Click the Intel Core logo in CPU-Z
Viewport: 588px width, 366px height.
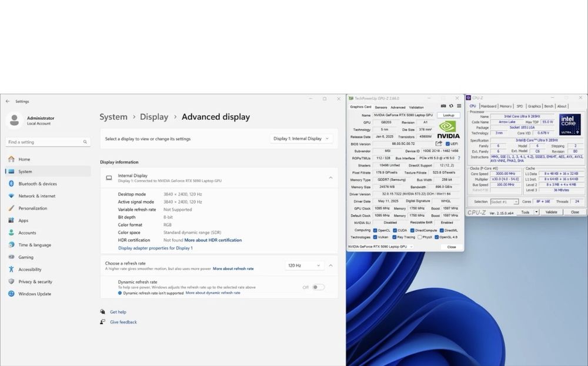(x=570, y=125)
